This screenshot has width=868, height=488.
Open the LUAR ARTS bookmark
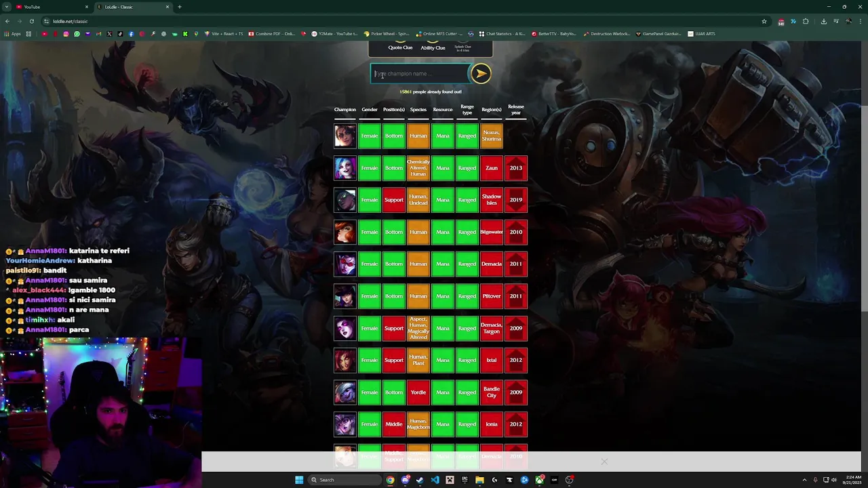pos(701,34)
